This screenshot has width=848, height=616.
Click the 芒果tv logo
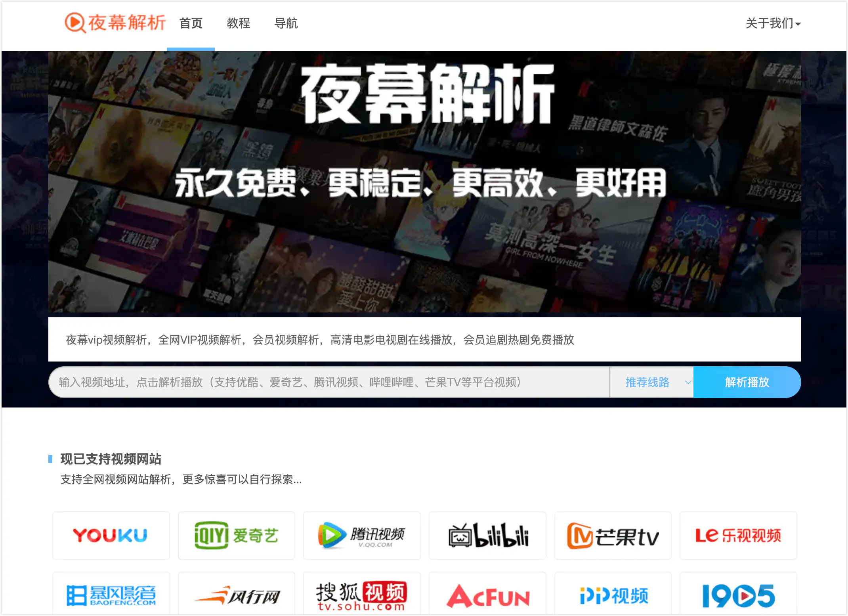click(613, 536)
